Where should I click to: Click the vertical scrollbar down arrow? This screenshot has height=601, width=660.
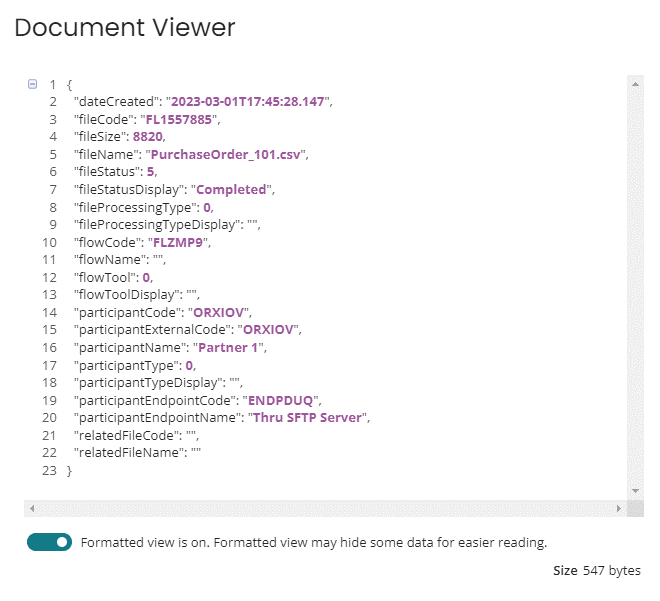click(635, 491)
